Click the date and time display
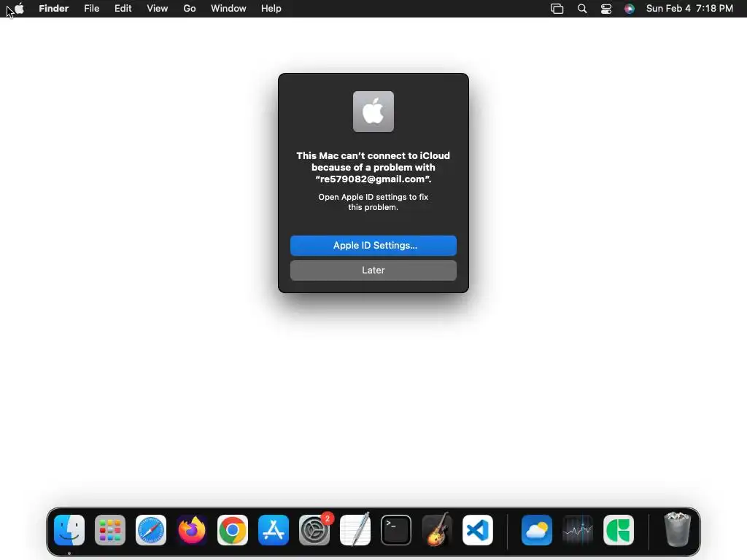 689,9
